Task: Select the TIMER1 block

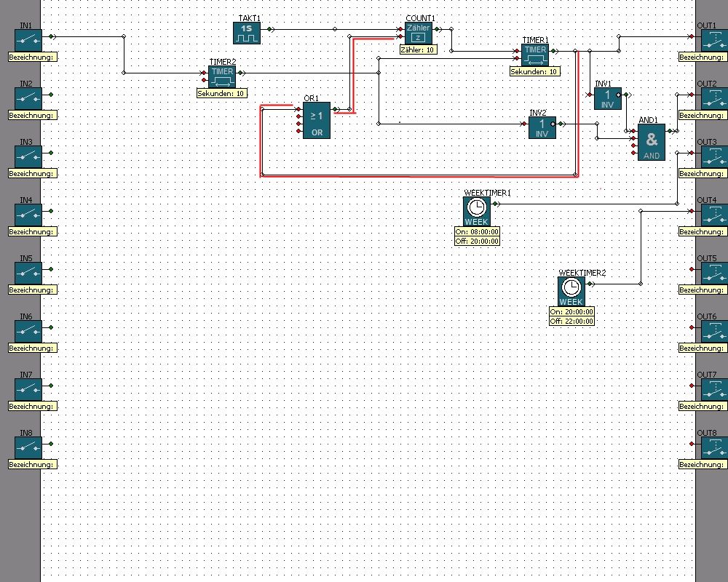Action: (535, 55)
